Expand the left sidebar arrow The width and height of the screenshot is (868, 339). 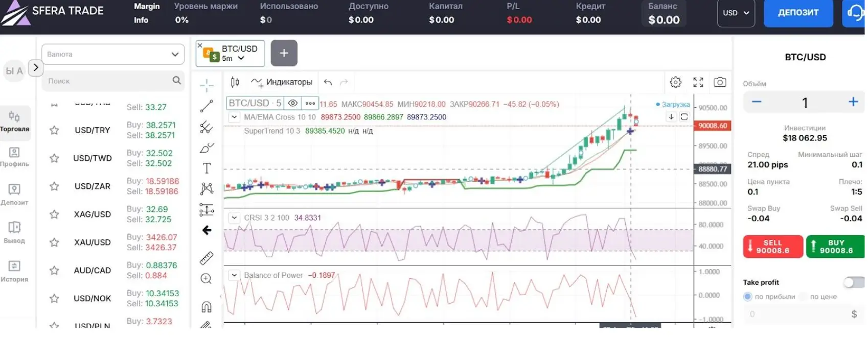[x=35, y=67]
